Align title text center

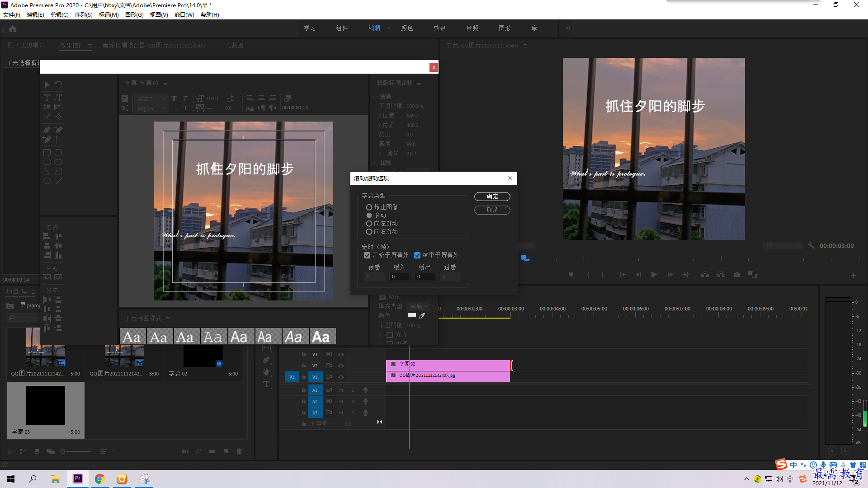[261, 99]
